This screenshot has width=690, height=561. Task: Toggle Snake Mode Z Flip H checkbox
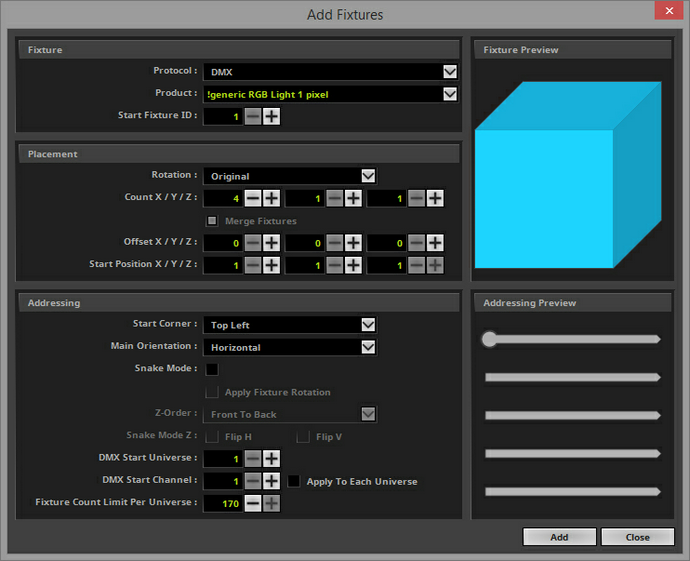coord(212,437)
